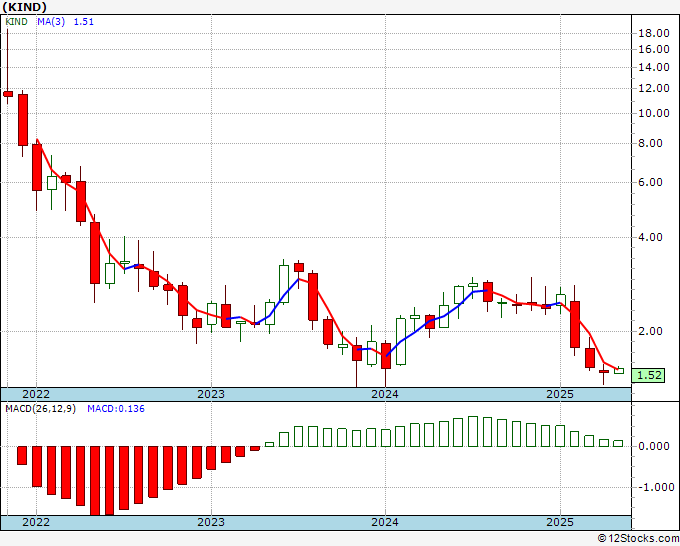Click the 1.52 current price tag

[x=648, y=376]
